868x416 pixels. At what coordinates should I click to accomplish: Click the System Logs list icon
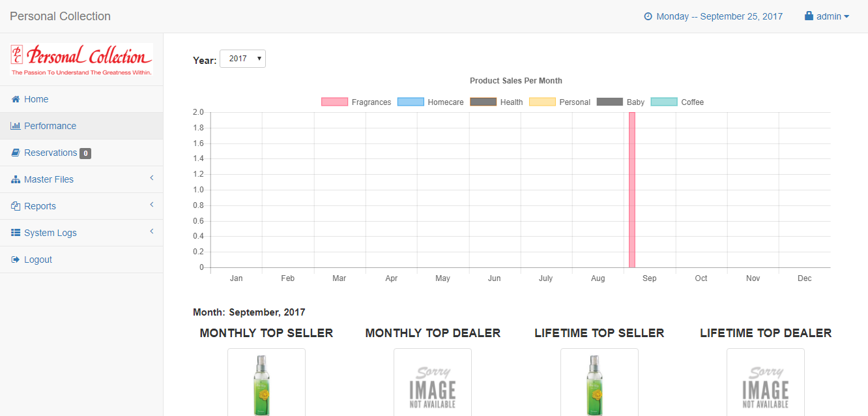(16, 233)
